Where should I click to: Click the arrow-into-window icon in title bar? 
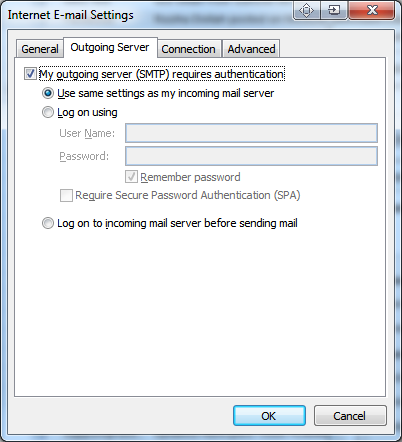334,11
